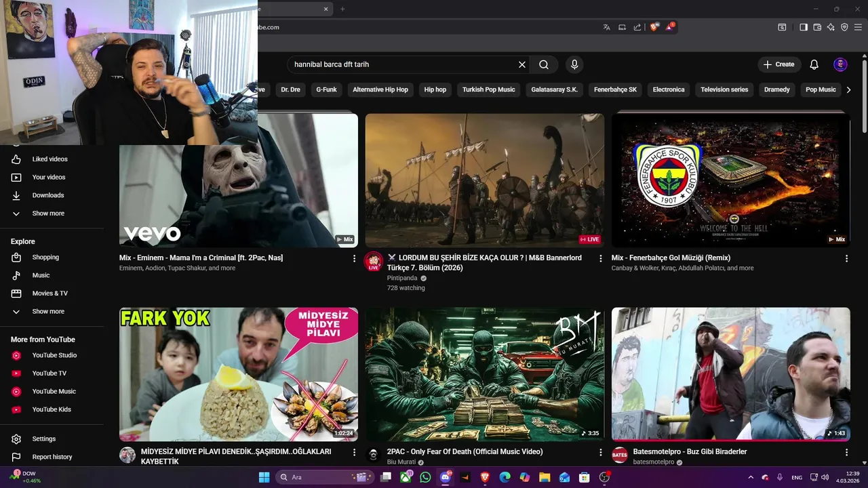
Task: Open Report history in the sidebar
Action: point(52,457)
